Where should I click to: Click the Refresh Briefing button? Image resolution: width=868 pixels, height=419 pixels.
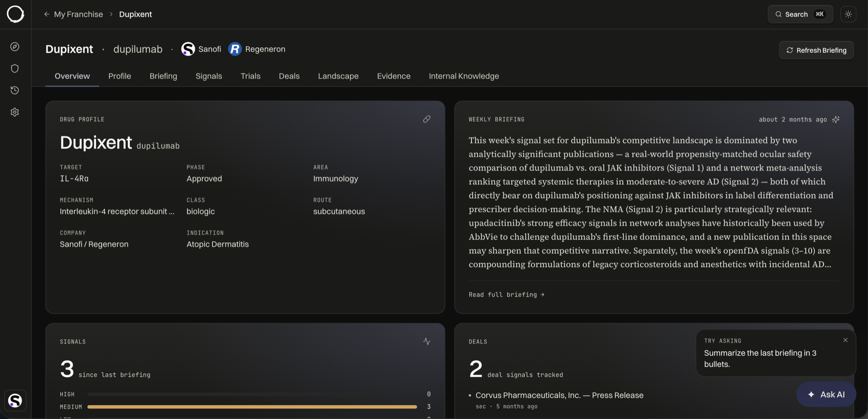pos(816,50)
